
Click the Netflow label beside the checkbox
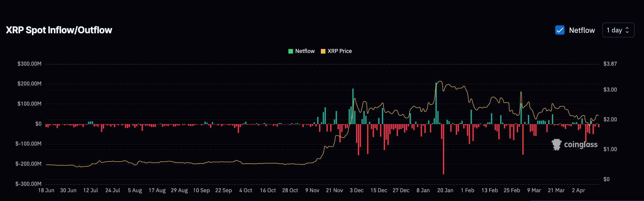tap(582, 30)
